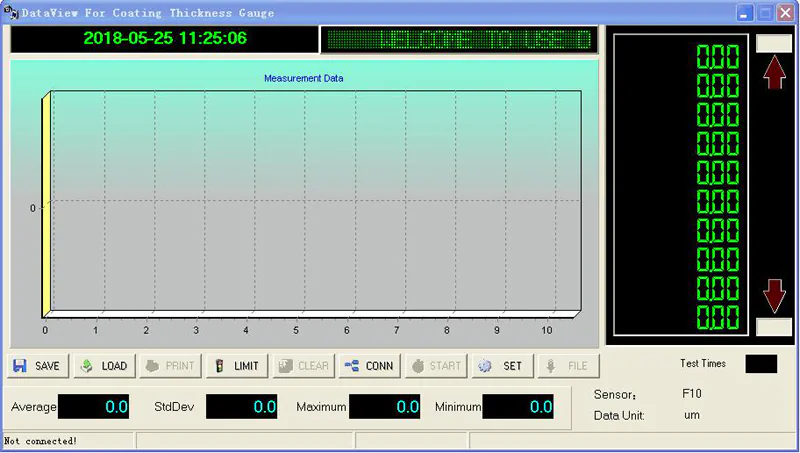Screen dimensions: 800x453
Task: Click the CONN network icon
Action: [x=352, y=366]
